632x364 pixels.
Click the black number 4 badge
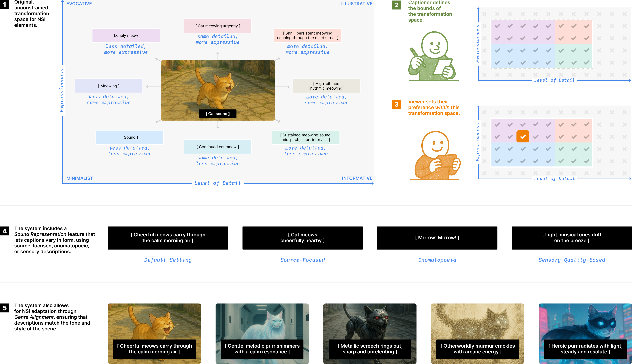[5, 231]
